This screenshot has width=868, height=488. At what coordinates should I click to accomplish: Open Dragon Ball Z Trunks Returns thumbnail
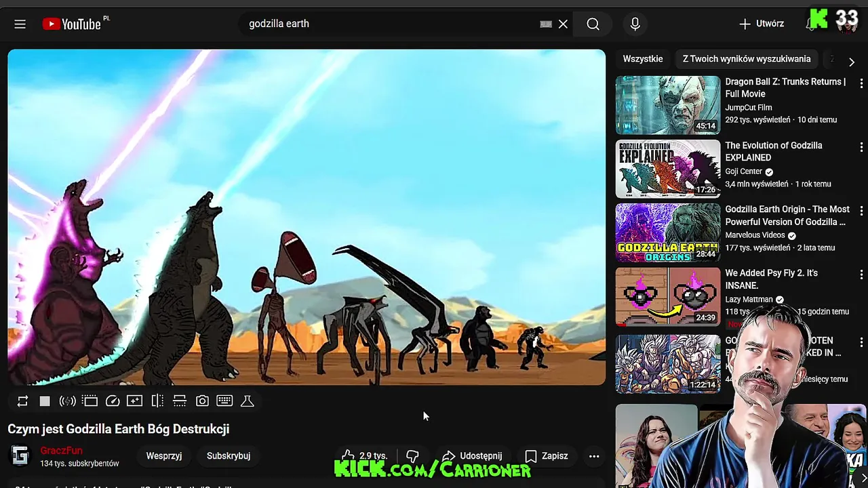tap(668, 105)
